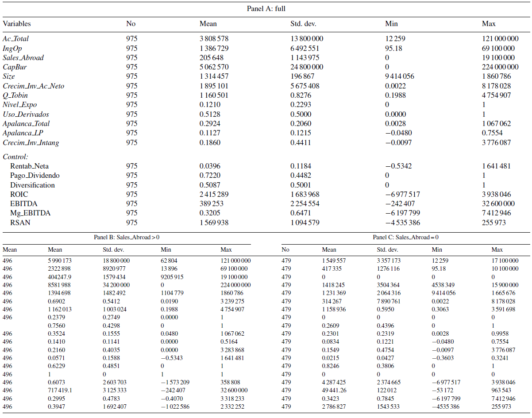The height and width of the screenshot is (418, 532).
Task: Click the "Panel A: full" title
Action: (x=267, y=8)
